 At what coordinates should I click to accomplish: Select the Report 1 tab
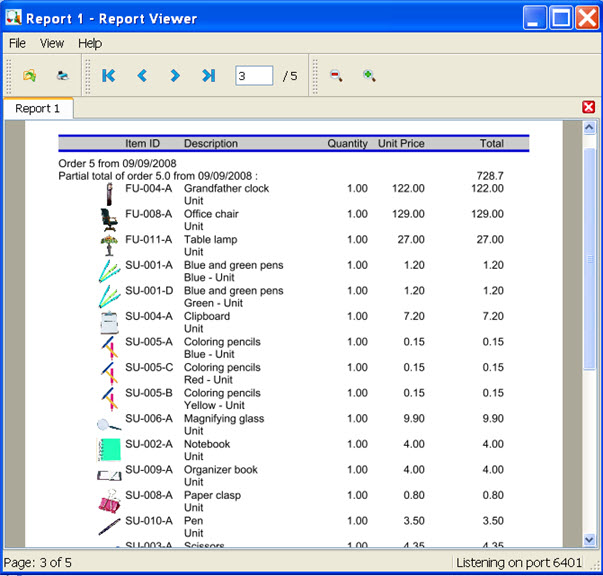(x=38, y=108)
